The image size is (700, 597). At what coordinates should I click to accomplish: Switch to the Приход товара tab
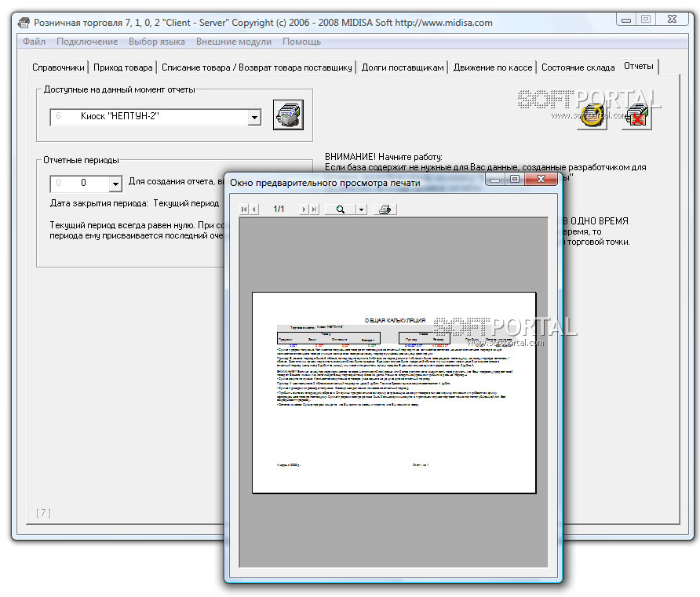pyautogui.click(x=122, y=67)
